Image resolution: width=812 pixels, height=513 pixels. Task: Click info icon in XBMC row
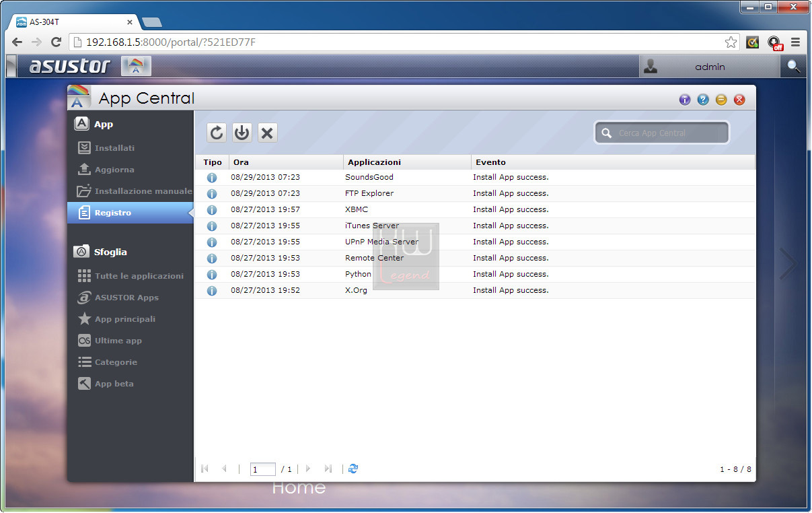pyautogui.click(x=212, y=210)
